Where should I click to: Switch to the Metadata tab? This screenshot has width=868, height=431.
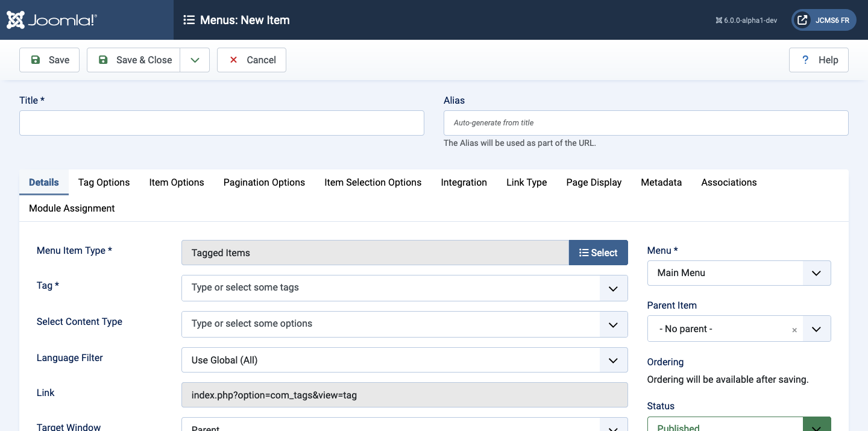coord(661,182)
